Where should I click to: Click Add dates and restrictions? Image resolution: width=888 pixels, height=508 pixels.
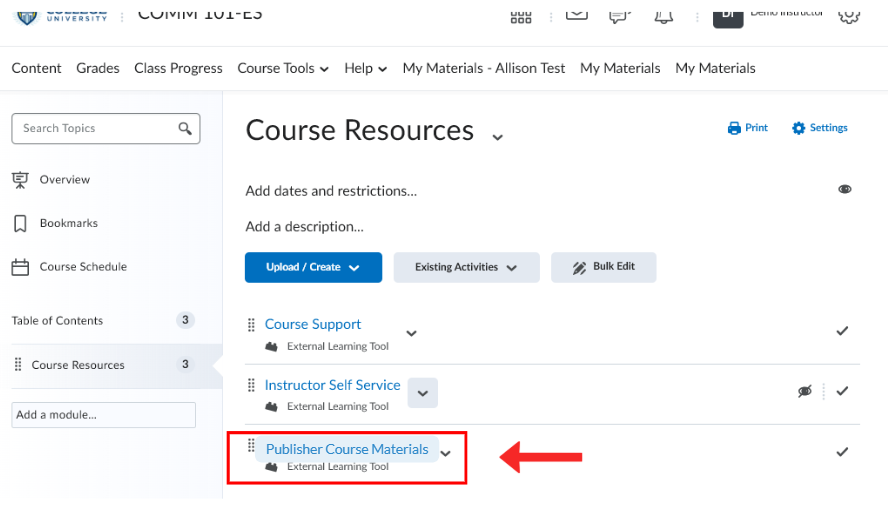[331, 191]
